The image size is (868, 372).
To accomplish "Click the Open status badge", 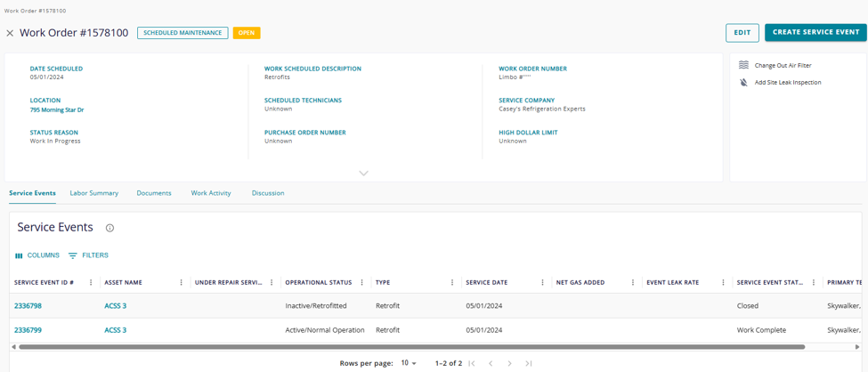I will (247, 33).
